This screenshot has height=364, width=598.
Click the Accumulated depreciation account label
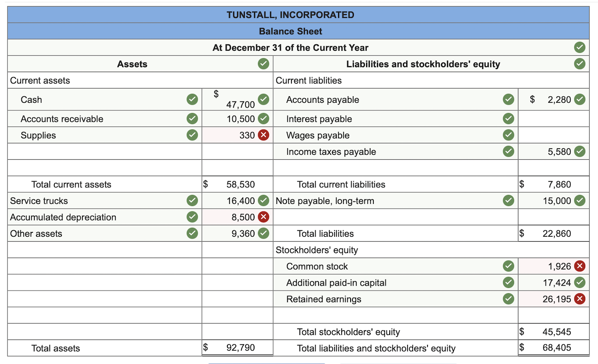tap(63, 217)
